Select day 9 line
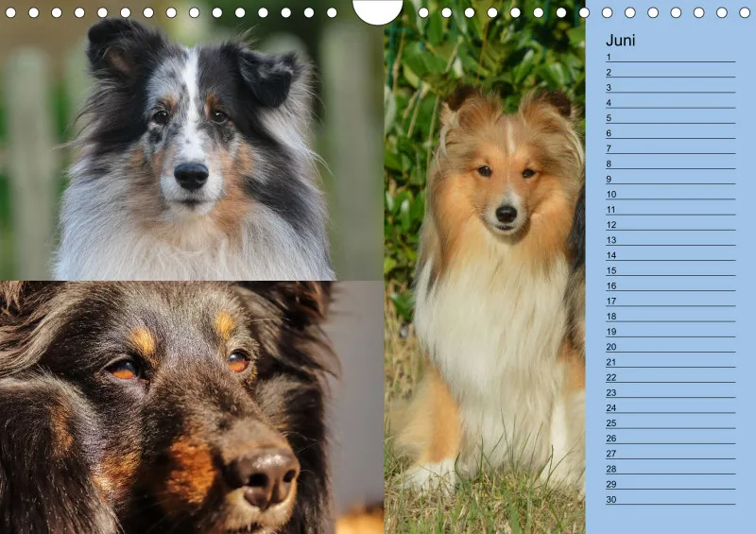Image resolution: width=756 pixels, height=534 pixels. coord(670,179)
